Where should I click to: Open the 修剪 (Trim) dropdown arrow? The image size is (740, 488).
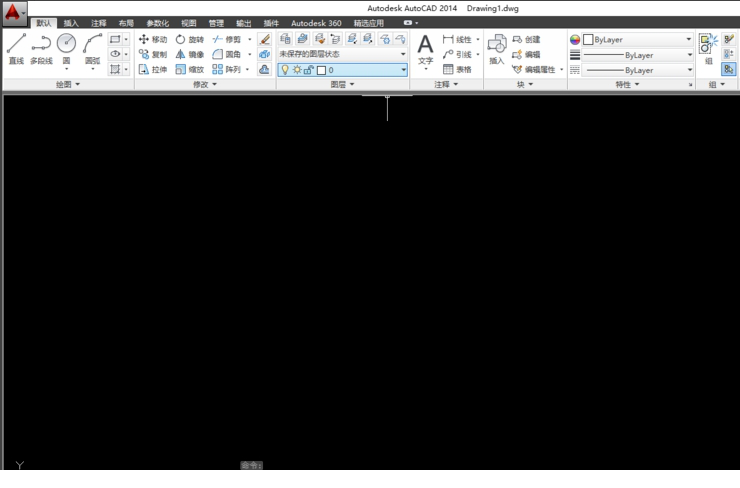pyautogui.click(x=250, y=39)
